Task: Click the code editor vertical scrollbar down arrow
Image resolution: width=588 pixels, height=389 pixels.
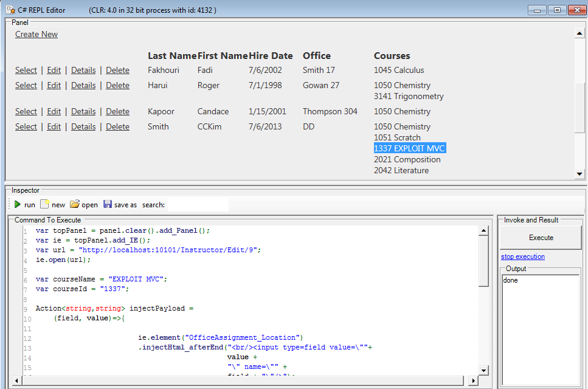Action: click(483, 370)
